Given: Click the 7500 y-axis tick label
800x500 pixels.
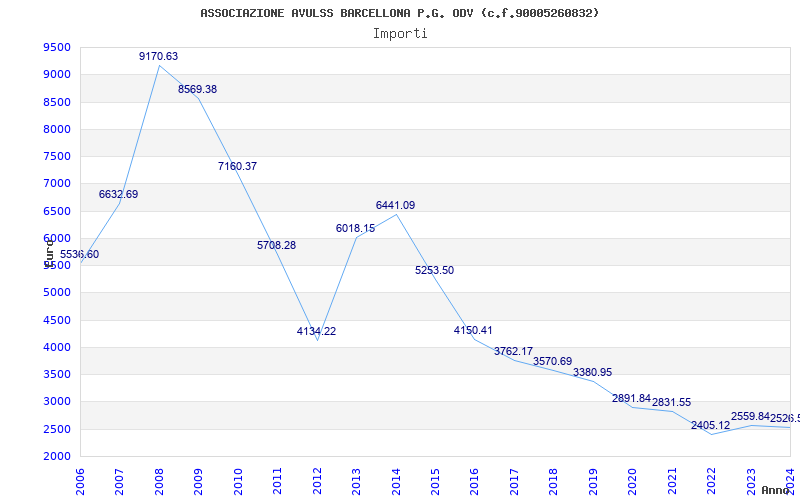Looking at the screenshot, I should point(57,157).
